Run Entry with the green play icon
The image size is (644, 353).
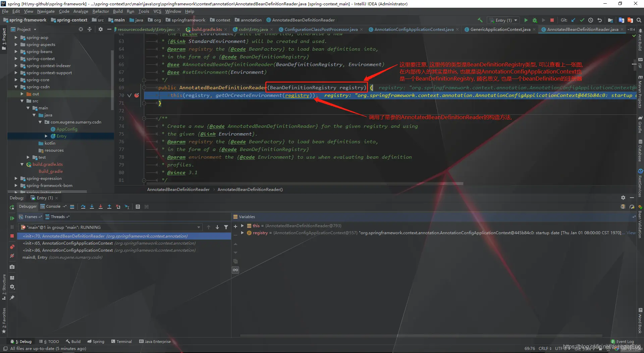click(x=526, y=20)
